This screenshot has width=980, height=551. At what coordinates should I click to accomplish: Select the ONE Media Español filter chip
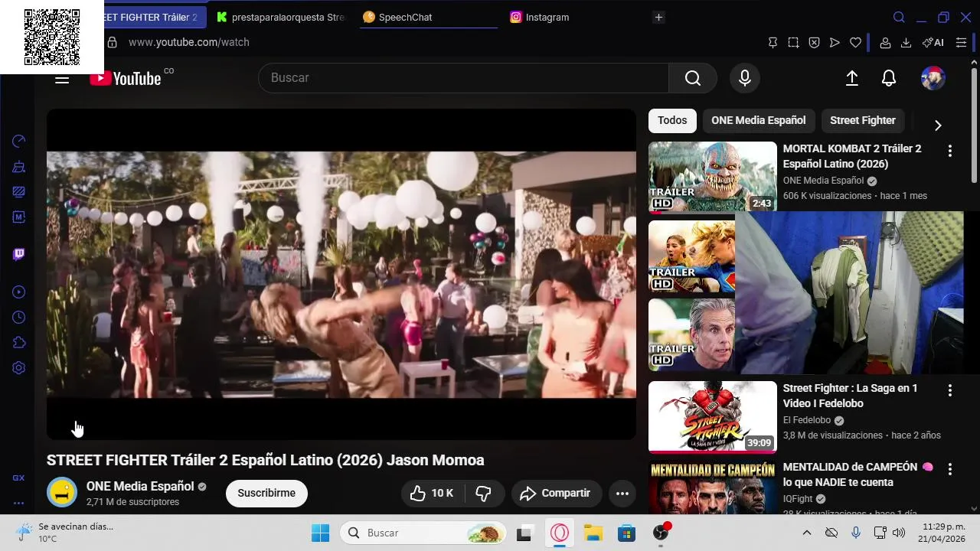759,120
